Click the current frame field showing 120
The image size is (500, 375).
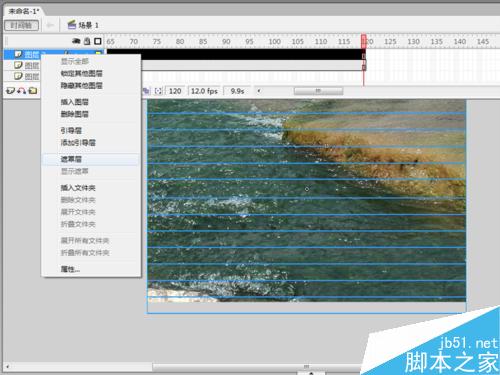(176, 91)
